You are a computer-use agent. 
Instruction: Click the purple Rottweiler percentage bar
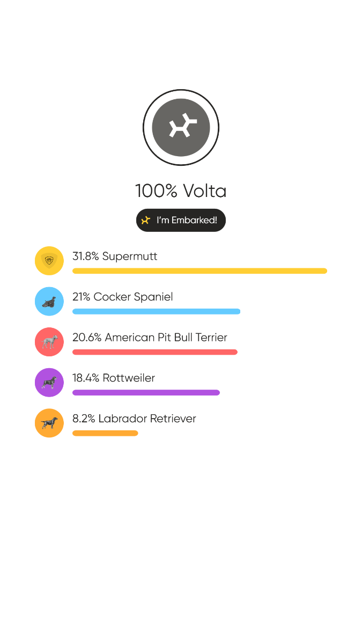[x=146, y=392]
